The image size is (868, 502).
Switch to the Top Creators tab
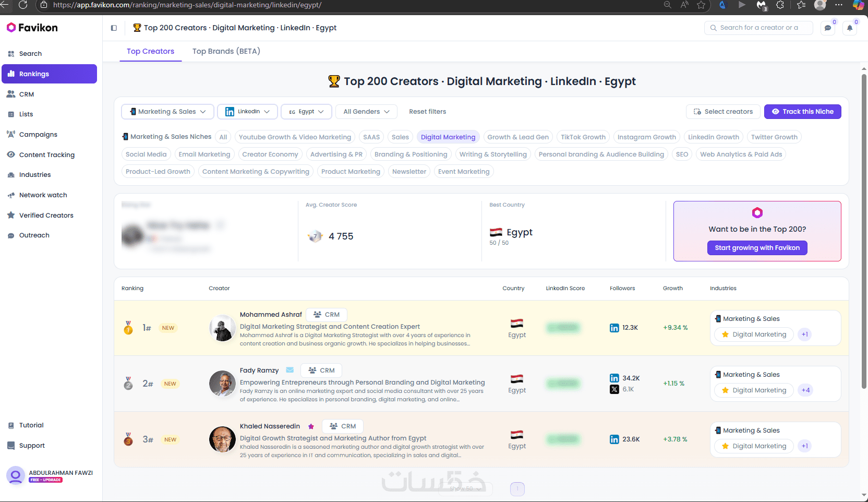(150, 51)
